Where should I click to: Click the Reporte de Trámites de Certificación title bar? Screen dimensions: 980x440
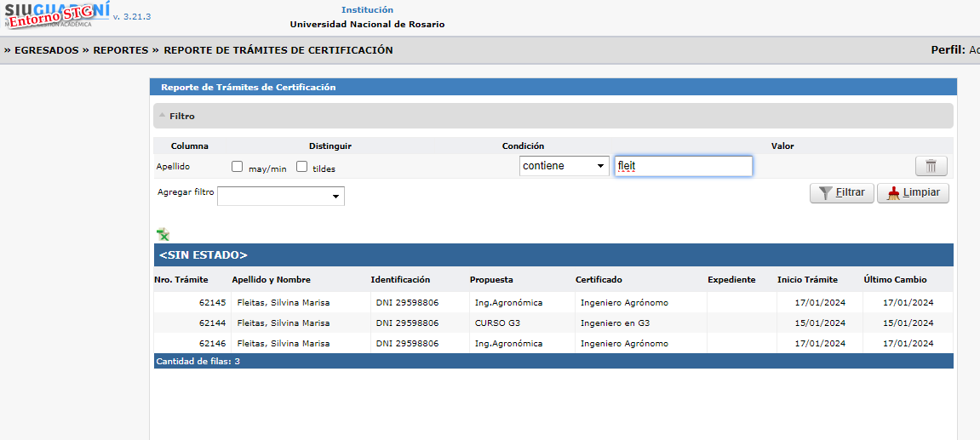click(553, 88)
